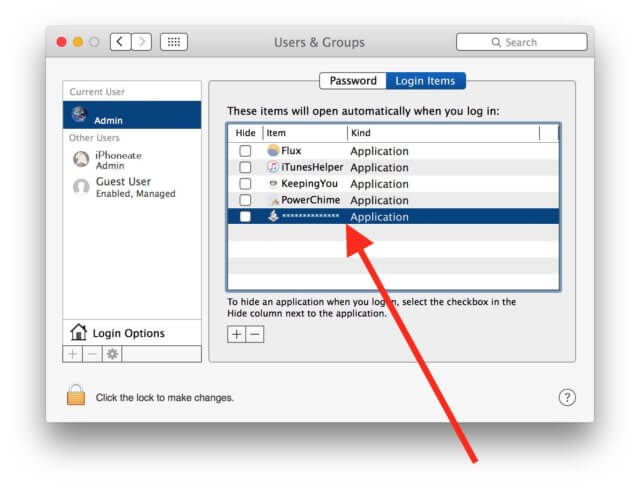Click the magnifier icon in the Search field
The width and height of the screenshot is (640, 488).
coord(496,42)
